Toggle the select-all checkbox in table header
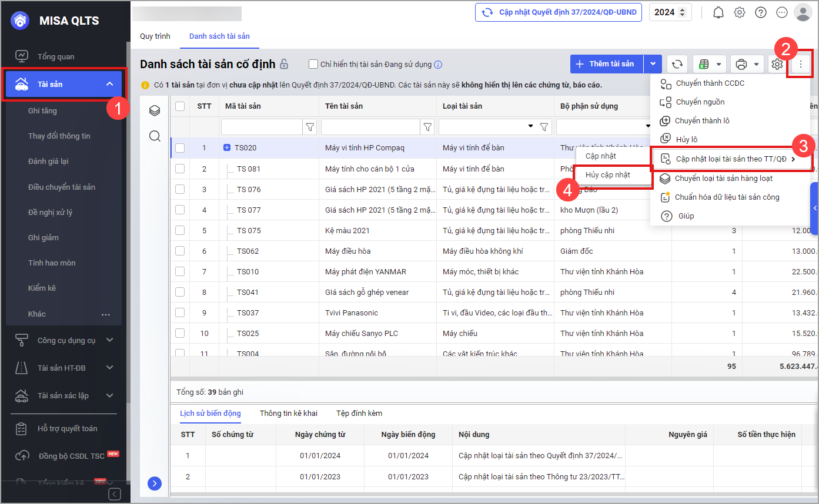This screenshot has height=504, width=819. tap(180, 106)
